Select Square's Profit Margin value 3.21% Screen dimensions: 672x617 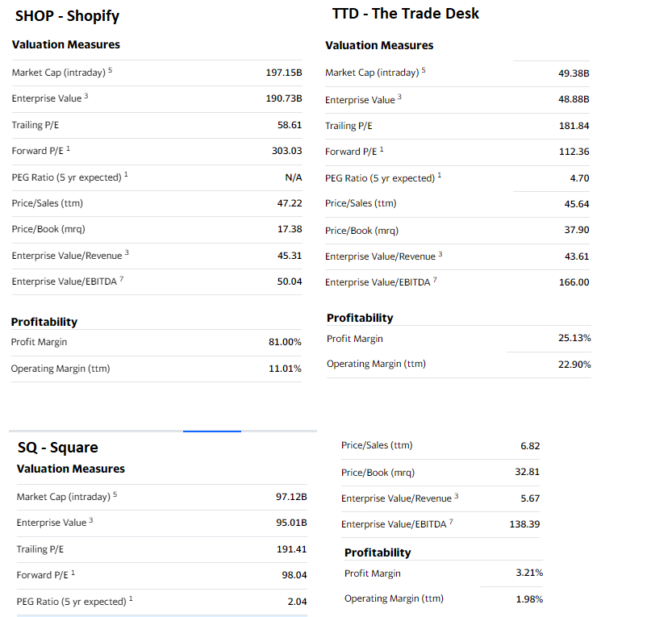529,573
